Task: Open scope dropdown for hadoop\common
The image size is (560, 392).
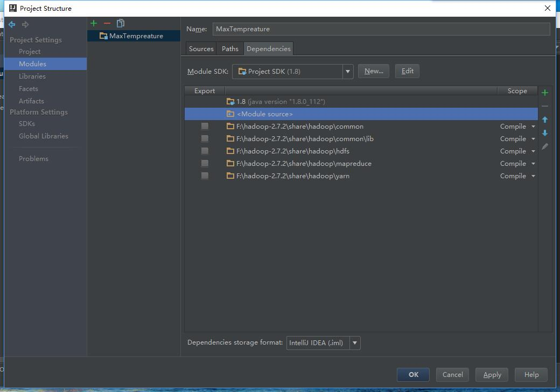Action: [533, 127]
